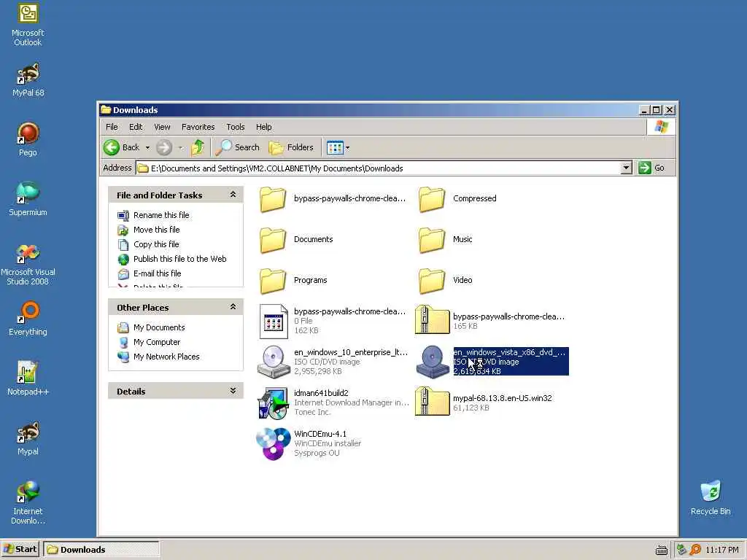Viewport: 747px width, 560px height.
Task: Go Up one folder level
Action: (198, 147)
